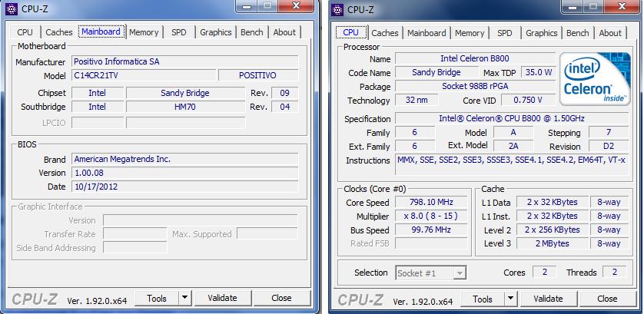644x314 pixels.
Task: Click the BIOS Date 10/17/2012
Action: [x=184, y=187]
